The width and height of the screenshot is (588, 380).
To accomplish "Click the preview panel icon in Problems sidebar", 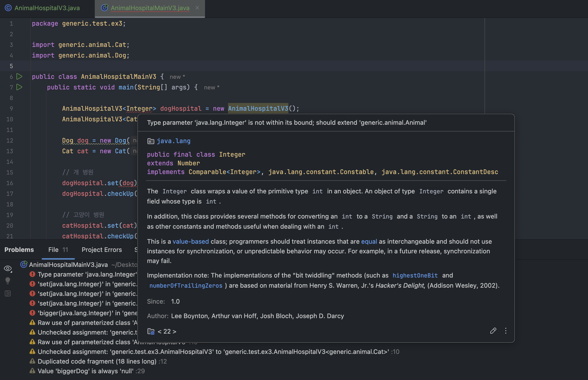I will point(8,293).
